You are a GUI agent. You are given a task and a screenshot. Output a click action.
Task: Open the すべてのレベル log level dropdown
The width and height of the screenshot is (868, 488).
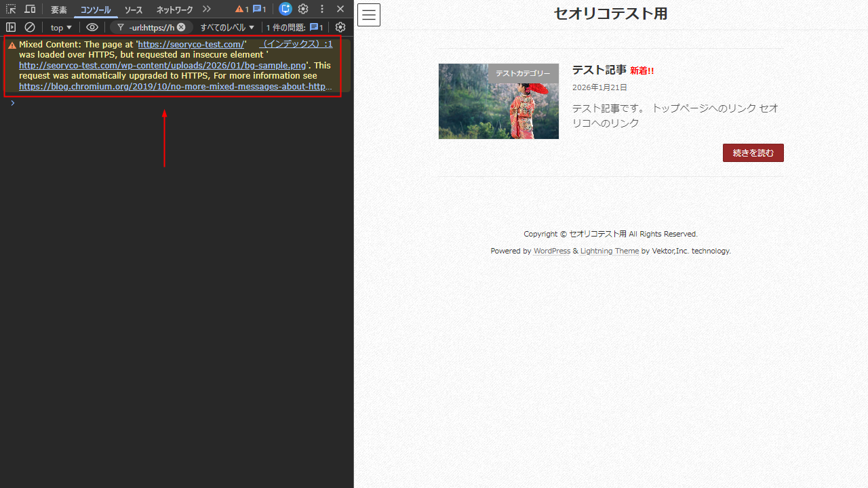[x=227, y=28]
